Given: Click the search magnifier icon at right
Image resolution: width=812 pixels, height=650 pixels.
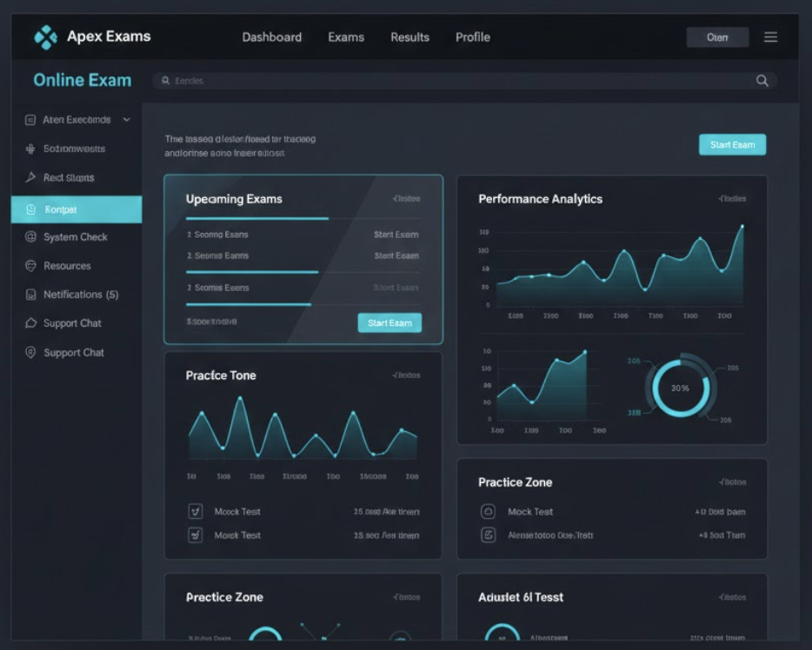Looking at the screenshot, I should (762, 81).
